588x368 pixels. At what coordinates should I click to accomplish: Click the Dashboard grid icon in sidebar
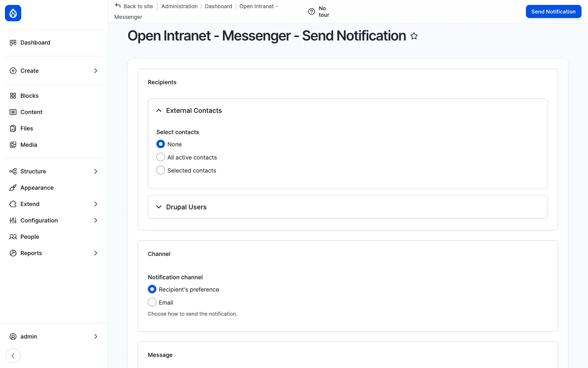coord(13,43)
